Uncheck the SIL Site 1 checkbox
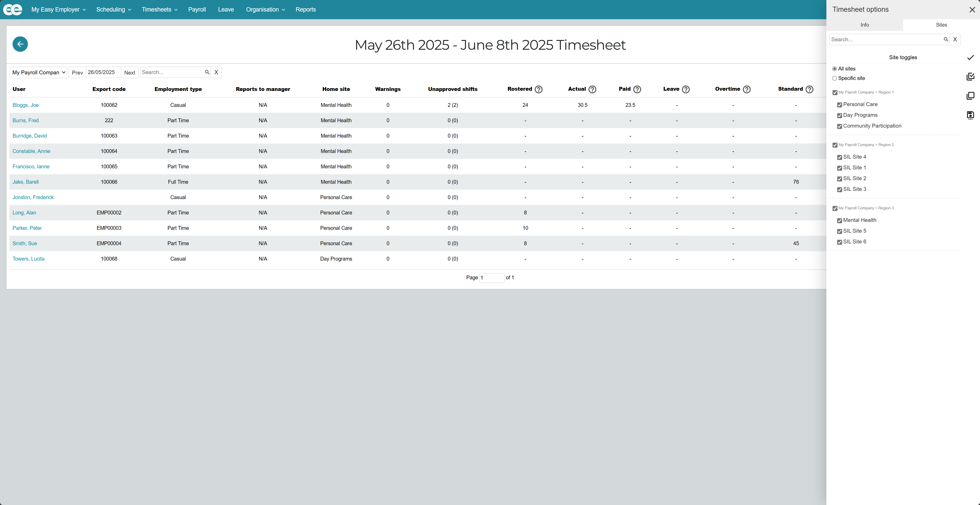Image resolution: width=980 pixels, height=505 pixels. click(840, 168)
